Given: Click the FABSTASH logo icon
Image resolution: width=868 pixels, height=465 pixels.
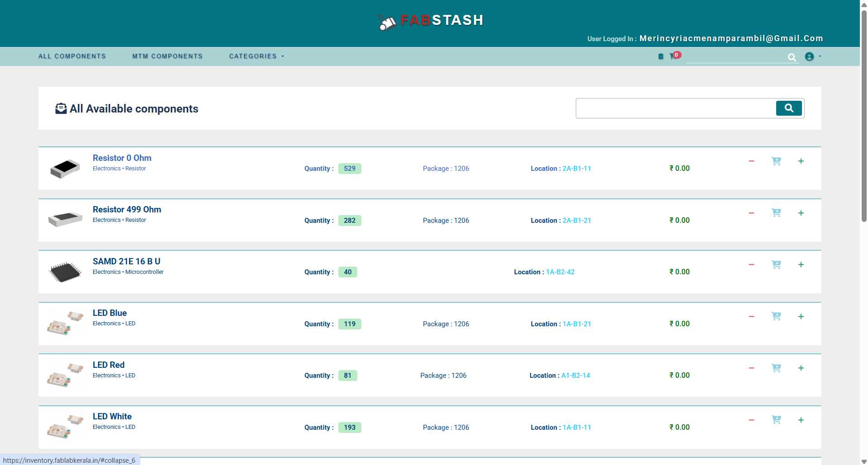Looking at the screenshot, I should pos(386,21).
